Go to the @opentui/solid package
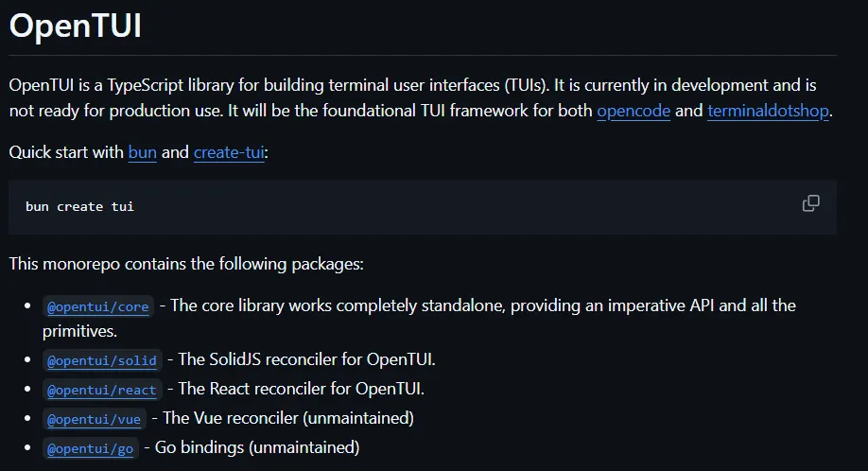This screenshot has height=471, width=868. (x=102, y=360)
